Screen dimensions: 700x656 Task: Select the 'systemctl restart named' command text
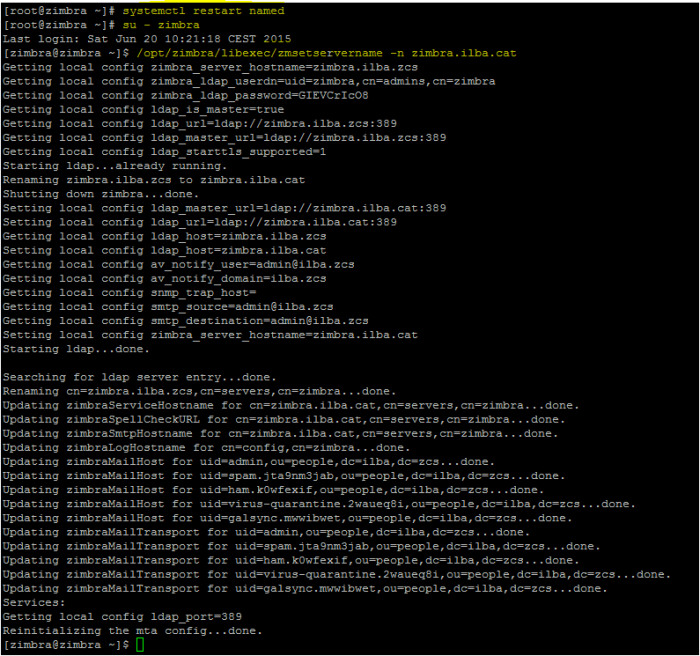[x=203, y=11]
